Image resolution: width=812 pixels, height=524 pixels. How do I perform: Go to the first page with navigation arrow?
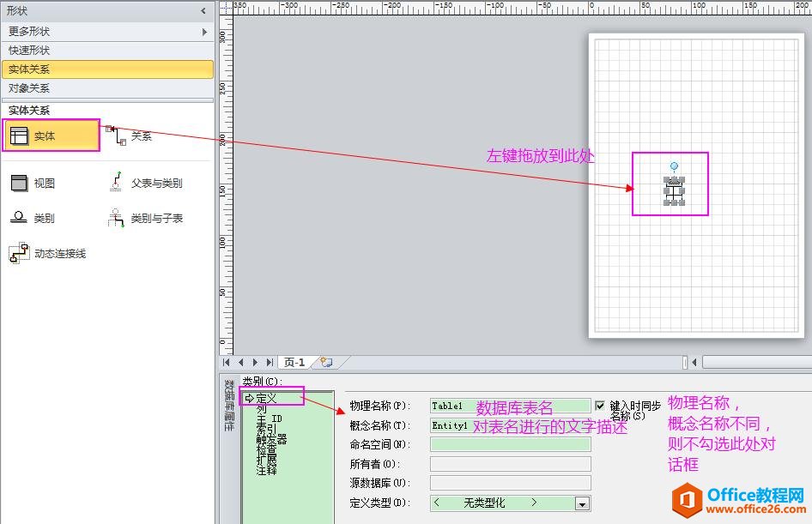pyautogui.click(x=227, y=363)
